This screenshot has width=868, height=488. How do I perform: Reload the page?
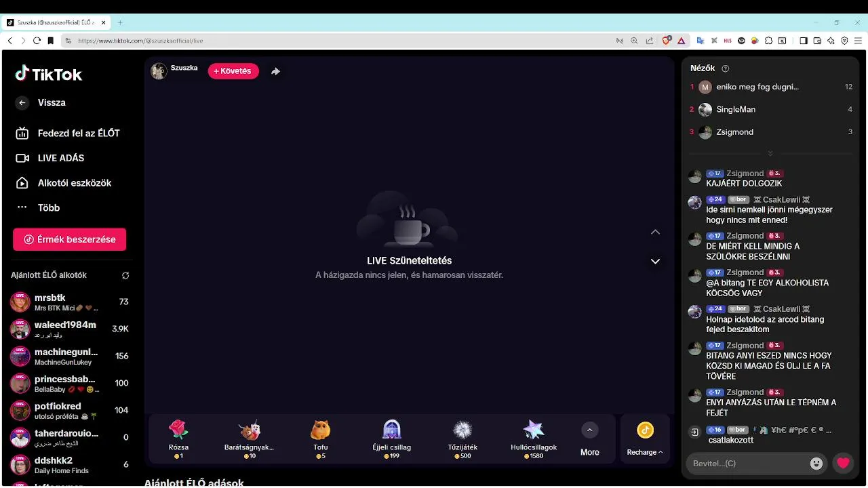pyautogui.click(x=37, y=41)
